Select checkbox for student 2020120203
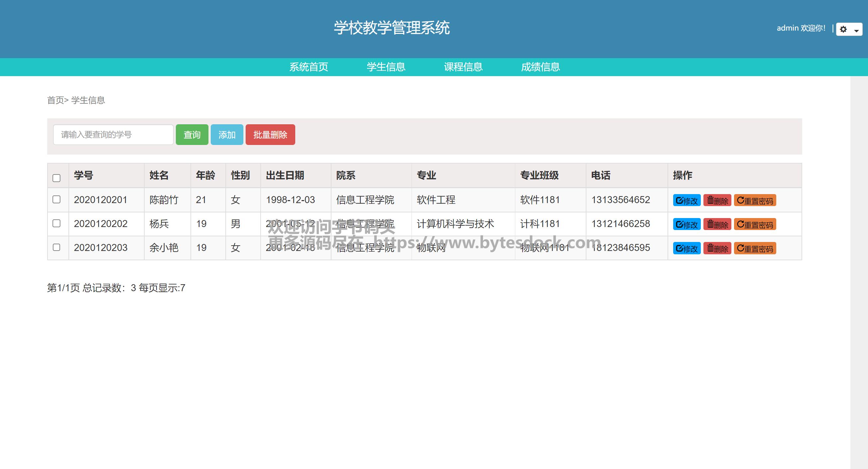 tap(57, 247)
